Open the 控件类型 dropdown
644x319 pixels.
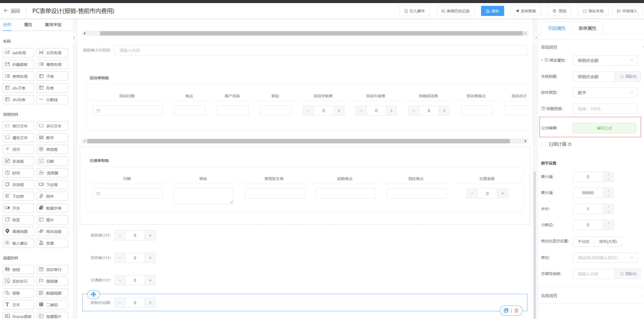click(604, 93)
